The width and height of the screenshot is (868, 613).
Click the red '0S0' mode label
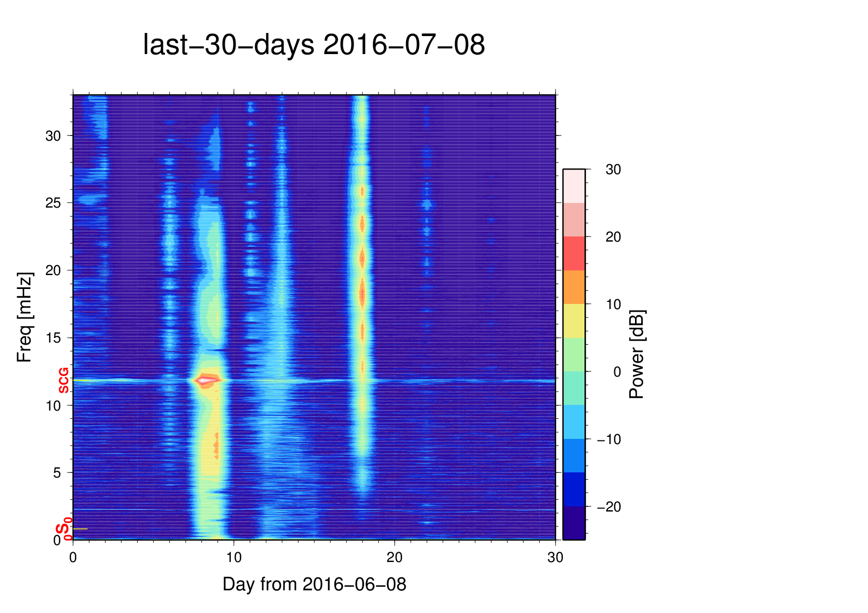63,530
